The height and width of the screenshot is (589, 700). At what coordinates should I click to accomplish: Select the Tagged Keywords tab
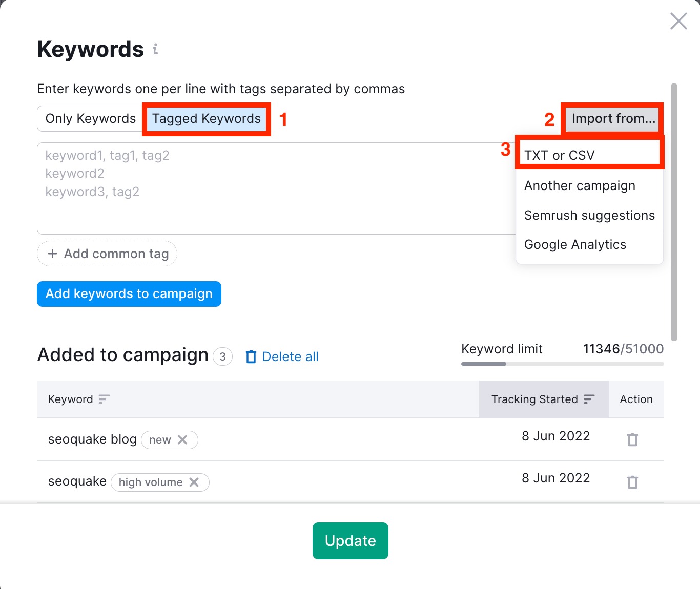coord(205,118)
